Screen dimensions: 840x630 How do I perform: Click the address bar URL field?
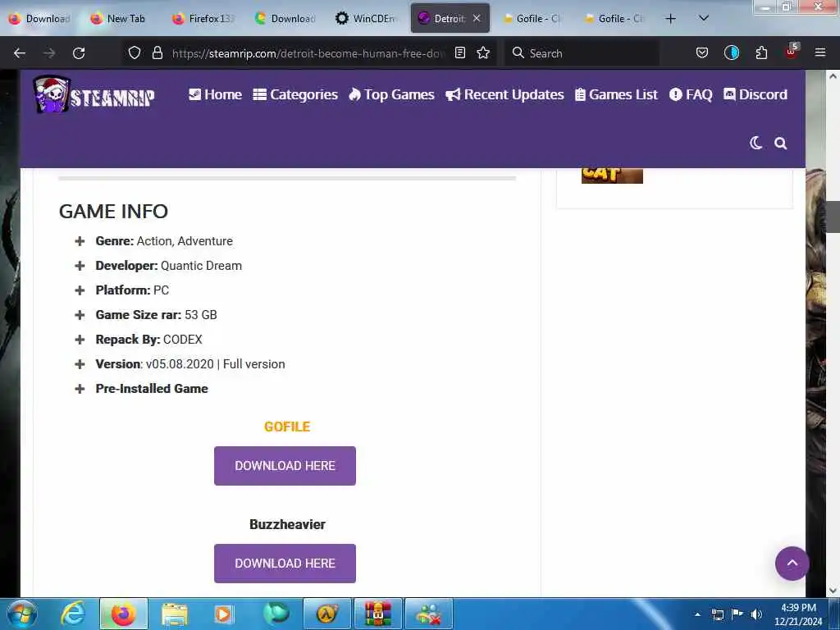pos(308,53)
